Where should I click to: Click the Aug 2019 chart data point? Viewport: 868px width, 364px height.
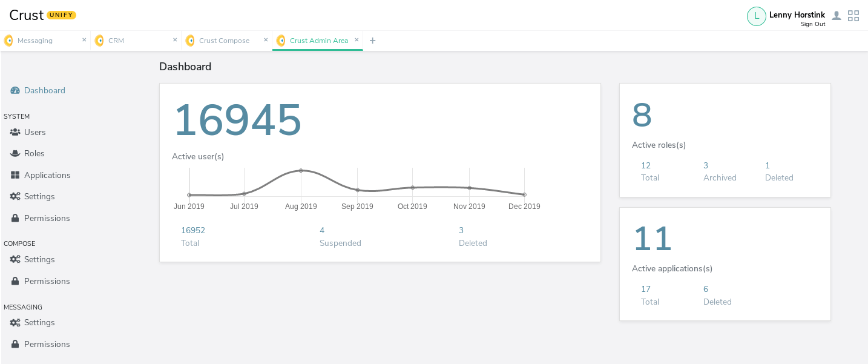pyautogui.click(x=301, y=170)
